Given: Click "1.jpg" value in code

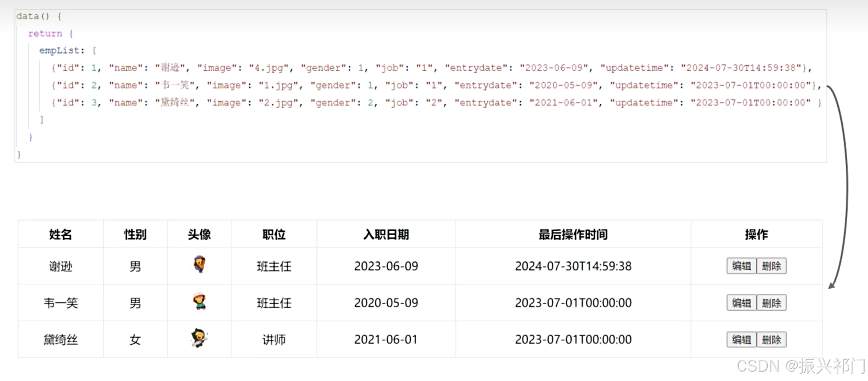Looking at the screenshot, I should 278,85.
